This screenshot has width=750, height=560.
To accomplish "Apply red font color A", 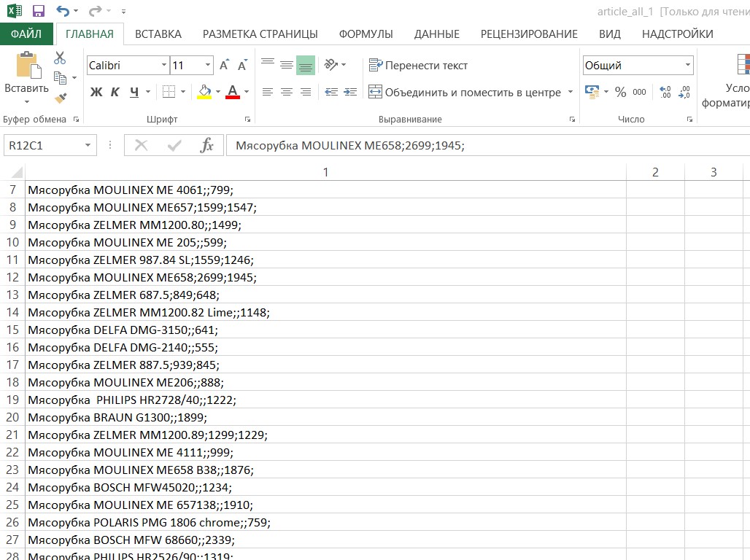I will tap(233, 92).
